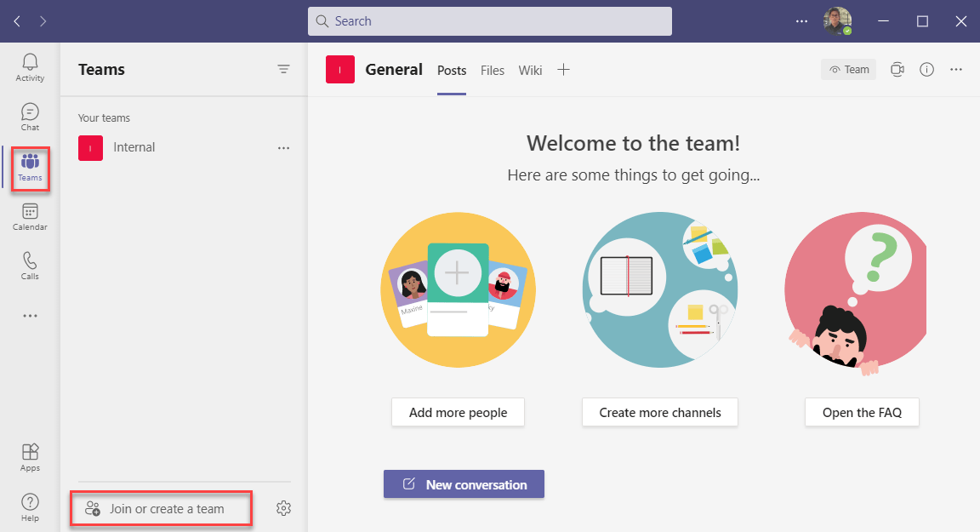Go forward with the right arrow
The height and width of the screenshot is (532, 980).
43,21
